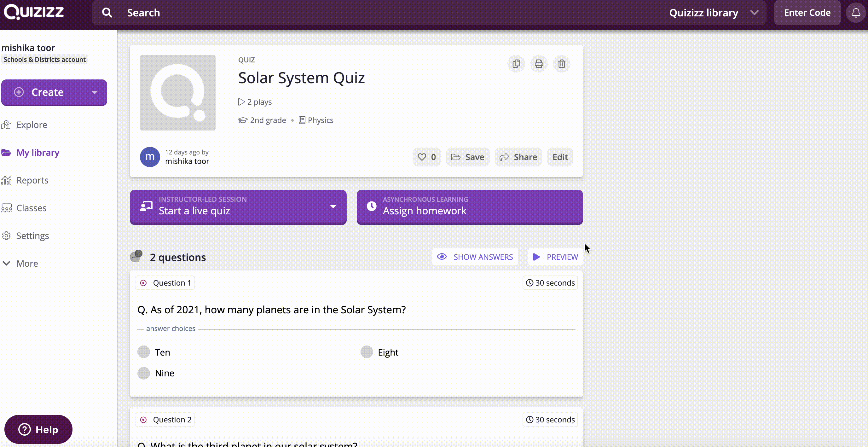Viewport: 868px width, 447px height.
Task: Click the duplicate/copy quiz icon
Action: click(x=516, y=63)
